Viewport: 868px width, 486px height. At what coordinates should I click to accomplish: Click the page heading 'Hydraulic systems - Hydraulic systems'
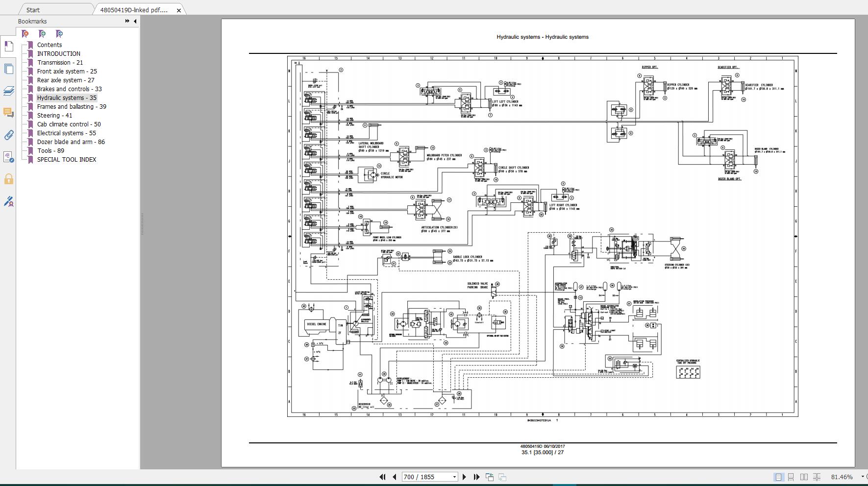pyautogui.click(x=543, y=37)
